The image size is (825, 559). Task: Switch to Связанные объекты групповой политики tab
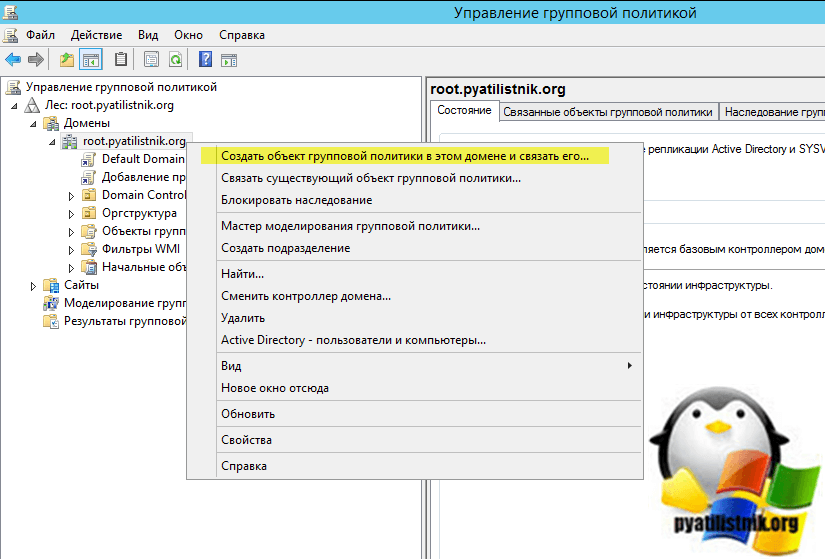coord(608,112)
